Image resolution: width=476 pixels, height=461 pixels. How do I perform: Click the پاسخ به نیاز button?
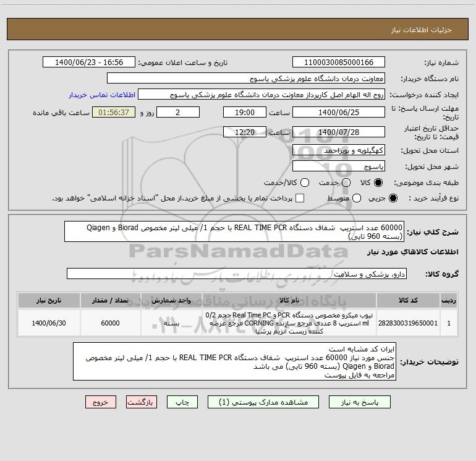point(359,402)
